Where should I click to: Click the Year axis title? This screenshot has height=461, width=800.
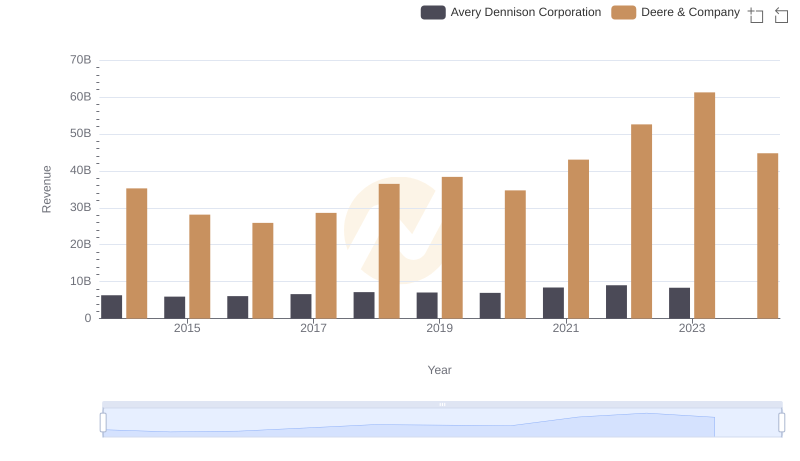pyautogui.click(x=439, y=370)
